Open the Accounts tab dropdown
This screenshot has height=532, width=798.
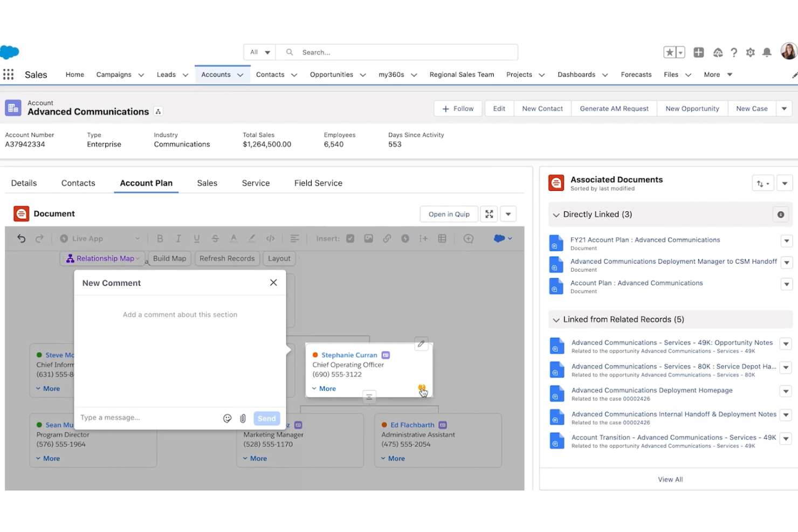click(240, 75)
